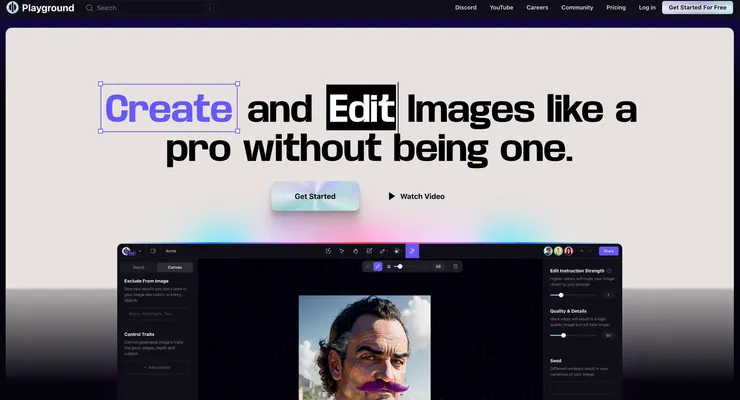
Task: Click the Playground logo in the editor preview
Action: pos(128,251)
